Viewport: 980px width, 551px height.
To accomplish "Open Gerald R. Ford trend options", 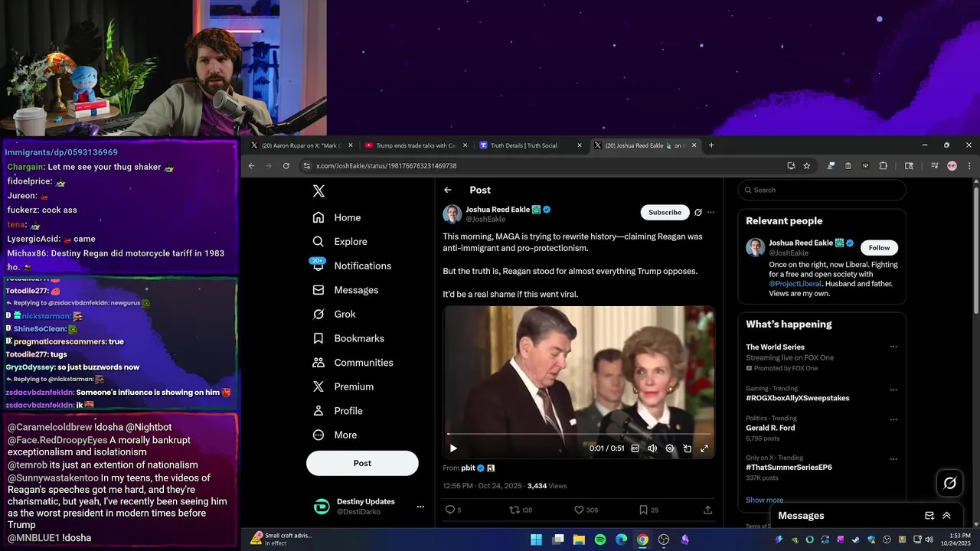I will click(x=893, y=420).
